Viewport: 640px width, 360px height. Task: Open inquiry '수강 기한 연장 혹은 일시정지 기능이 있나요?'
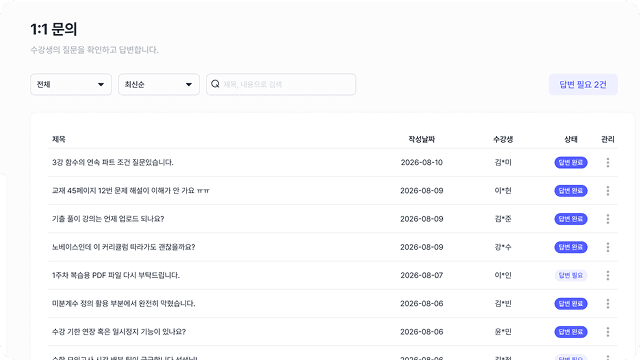[119, 331]
